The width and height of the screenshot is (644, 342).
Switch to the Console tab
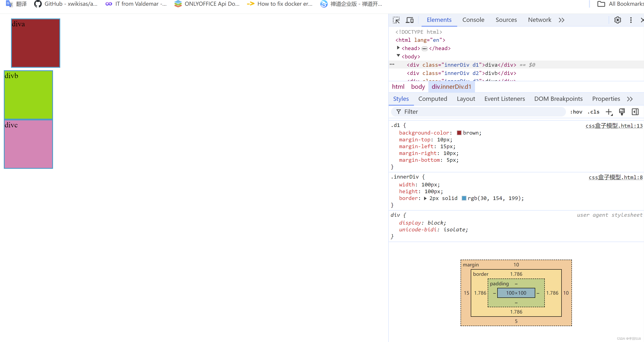point(473,20)
